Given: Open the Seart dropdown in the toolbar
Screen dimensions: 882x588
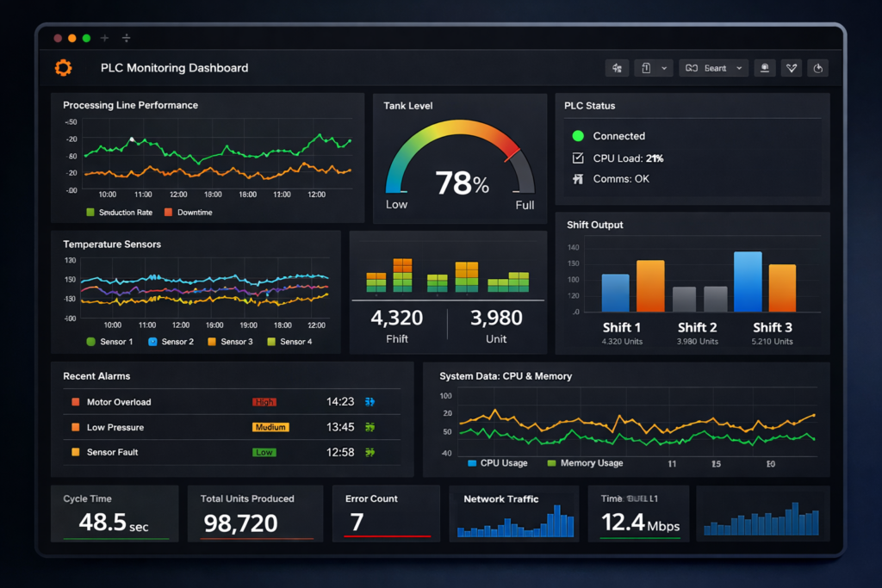Looking at the screenshot, I should 713,68.
